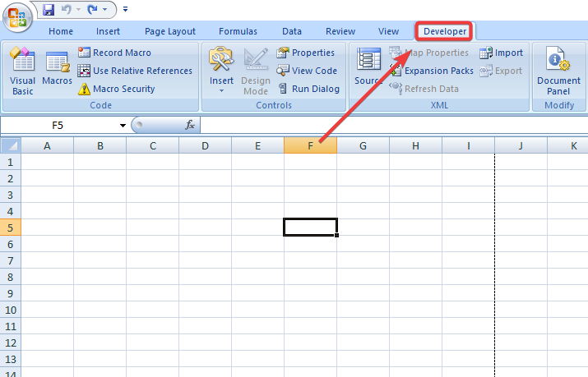Select column A header
The height and width of the screenshot is (377, 588).
[x=47, y=145]
